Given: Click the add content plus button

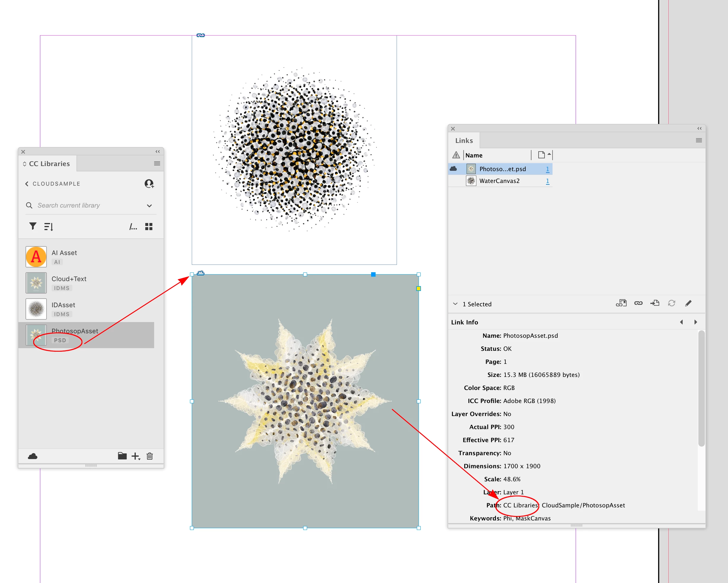Looking at the screenshot, I should pos(135,456).
